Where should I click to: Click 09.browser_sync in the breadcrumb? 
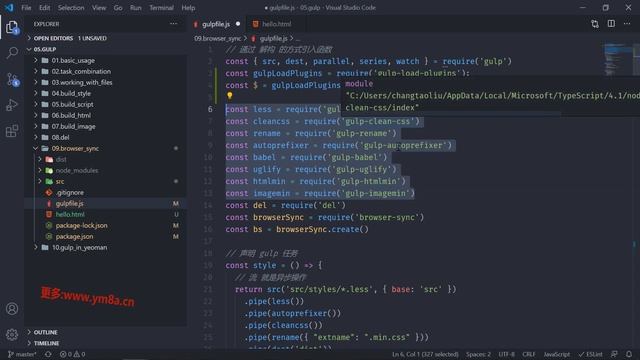218,38
